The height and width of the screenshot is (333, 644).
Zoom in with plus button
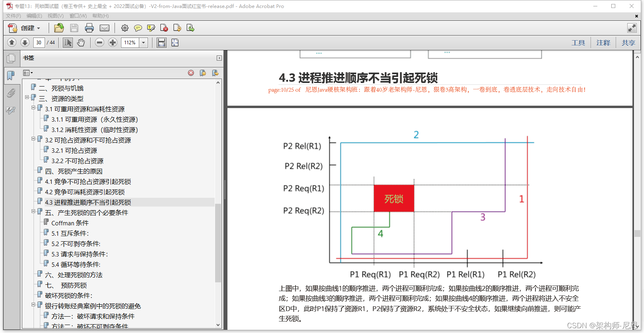tap(113, 42)
